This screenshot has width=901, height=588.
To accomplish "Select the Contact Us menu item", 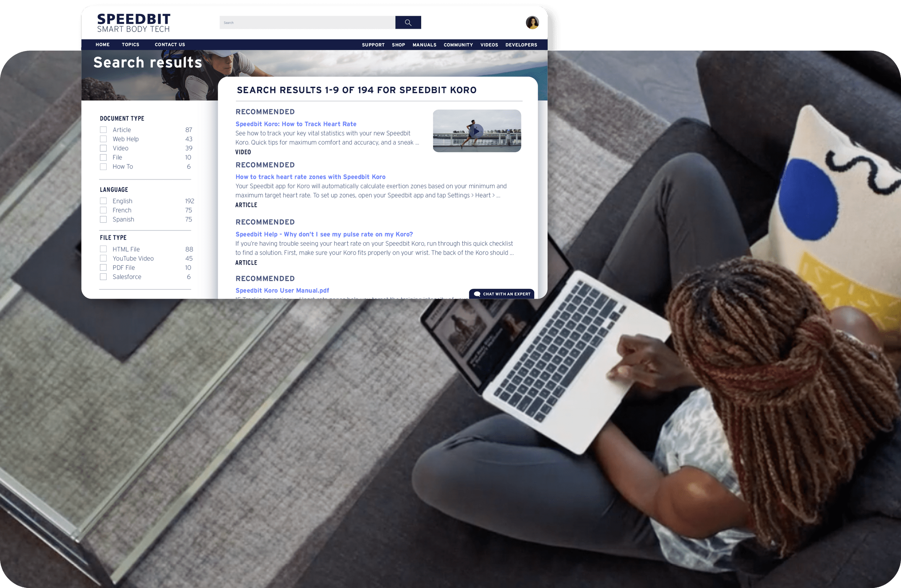I will (169, 44).
